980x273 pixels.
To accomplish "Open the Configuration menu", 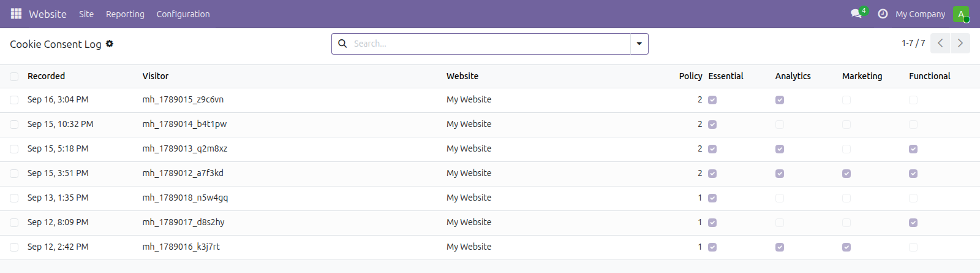I will pos(183,13).
